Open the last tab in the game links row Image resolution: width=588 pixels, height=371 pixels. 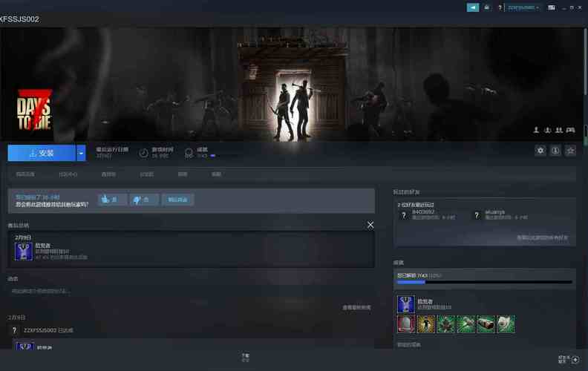pos(216,174)
